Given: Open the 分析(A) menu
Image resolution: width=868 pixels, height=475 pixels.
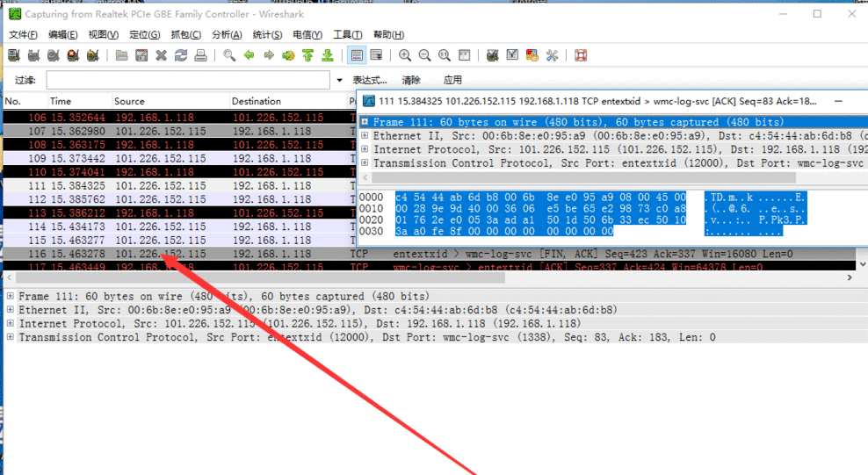Looking at the screenshot, I should tap(226, 34).
